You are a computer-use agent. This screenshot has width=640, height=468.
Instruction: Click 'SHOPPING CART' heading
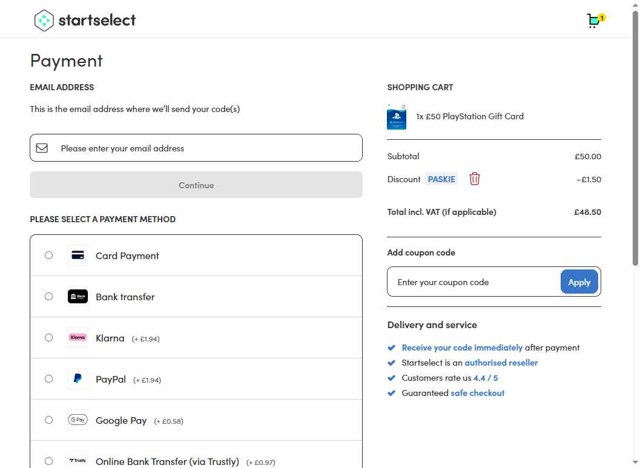(420, 87)
